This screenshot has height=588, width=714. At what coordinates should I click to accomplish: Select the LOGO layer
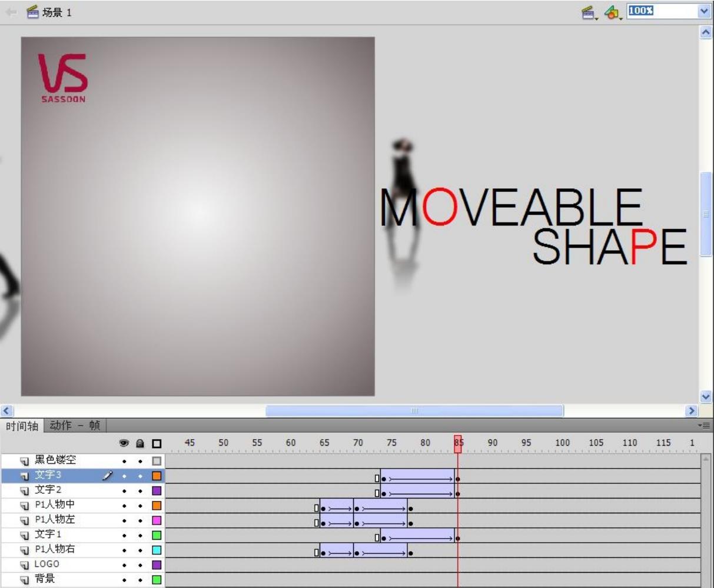47,564
